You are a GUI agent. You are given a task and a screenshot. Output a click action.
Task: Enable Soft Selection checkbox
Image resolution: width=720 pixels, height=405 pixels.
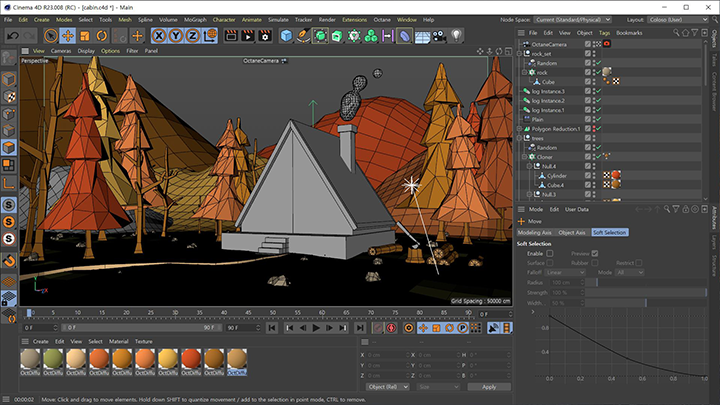(x=550, y=253)
